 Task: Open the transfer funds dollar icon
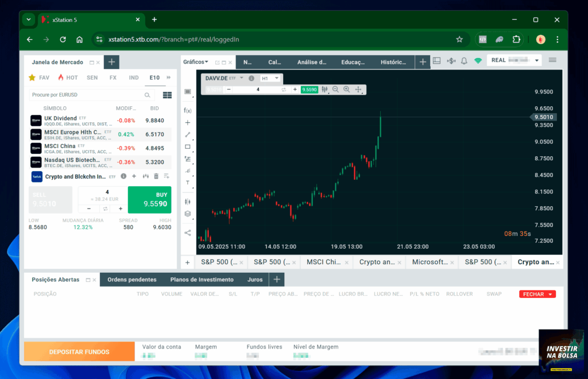point(451,61)
